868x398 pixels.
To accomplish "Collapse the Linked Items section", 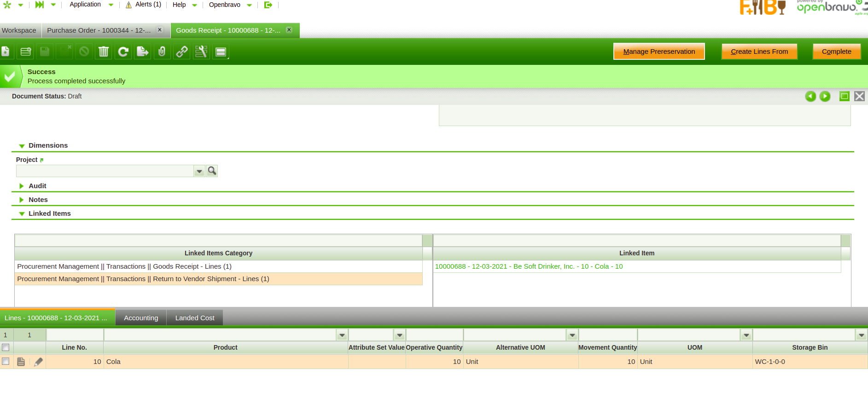I will 22,213.
